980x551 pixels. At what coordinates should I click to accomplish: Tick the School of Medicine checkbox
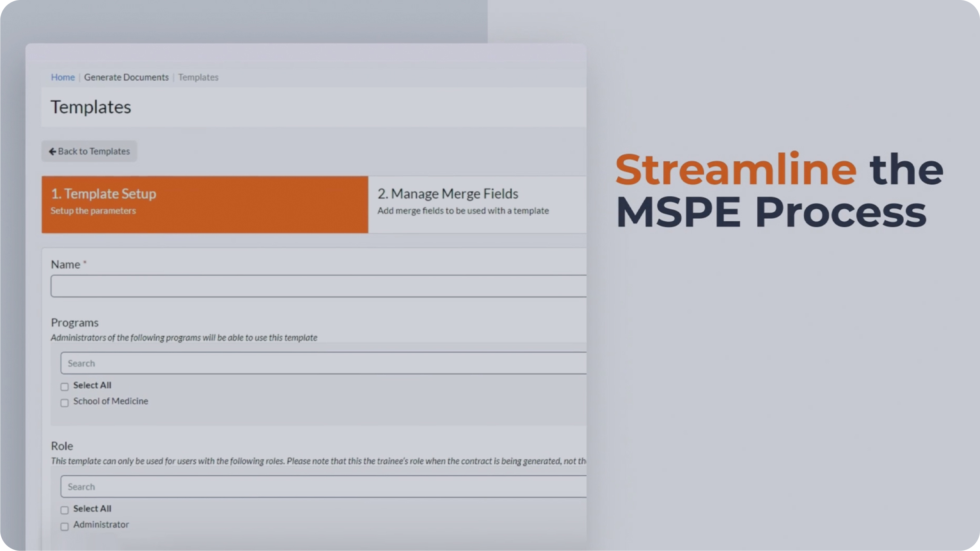pos(64,403)
